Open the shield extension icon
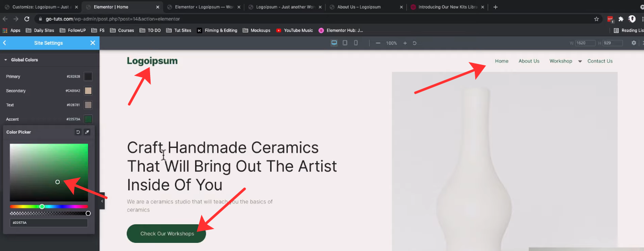The height and width of the screenshot is (251, 644). tap(632, 19)
